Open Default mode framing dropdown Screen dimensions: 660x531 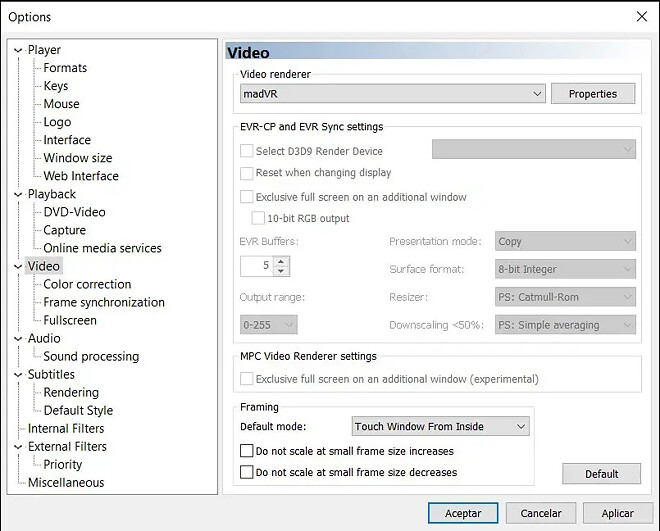pyautogui.click(x=440, y=426)
